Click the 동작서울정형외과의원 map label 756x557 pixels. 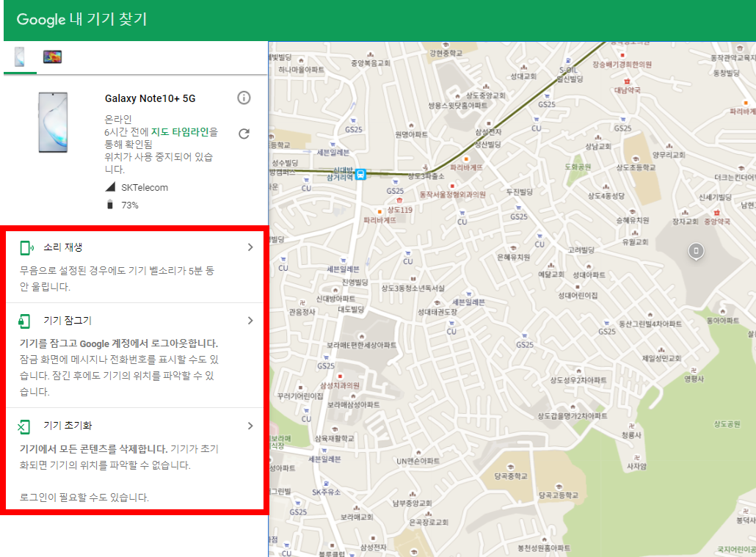(x=452, y=194)
